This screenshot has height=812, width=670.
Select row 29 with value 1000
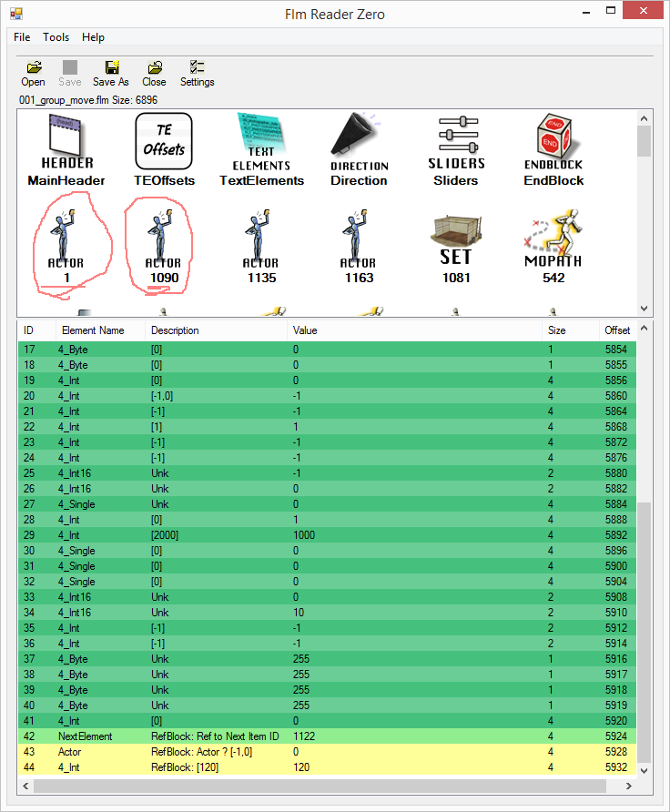click(x=327, y=535)
